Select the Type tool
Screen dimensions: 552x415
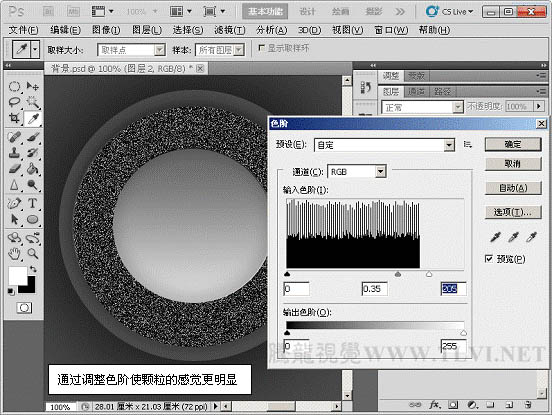click(33, 203)
